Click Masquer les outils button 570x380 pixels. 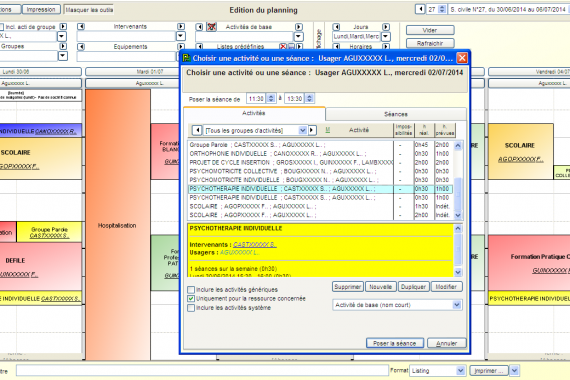(89, 10)
